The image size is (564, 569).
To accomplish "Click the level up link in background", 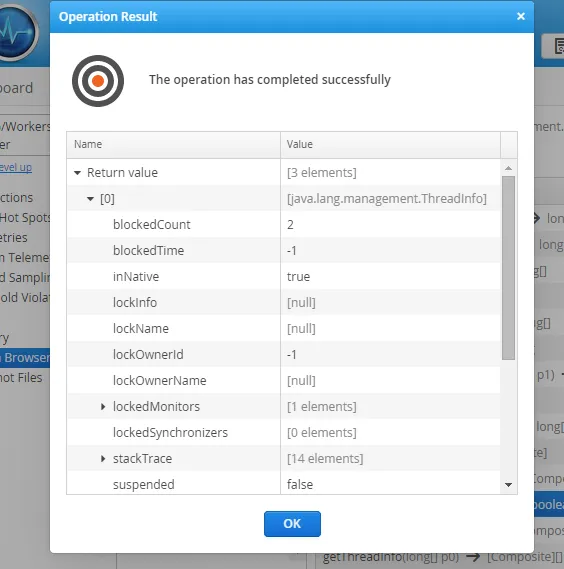I will click(16, 168).
